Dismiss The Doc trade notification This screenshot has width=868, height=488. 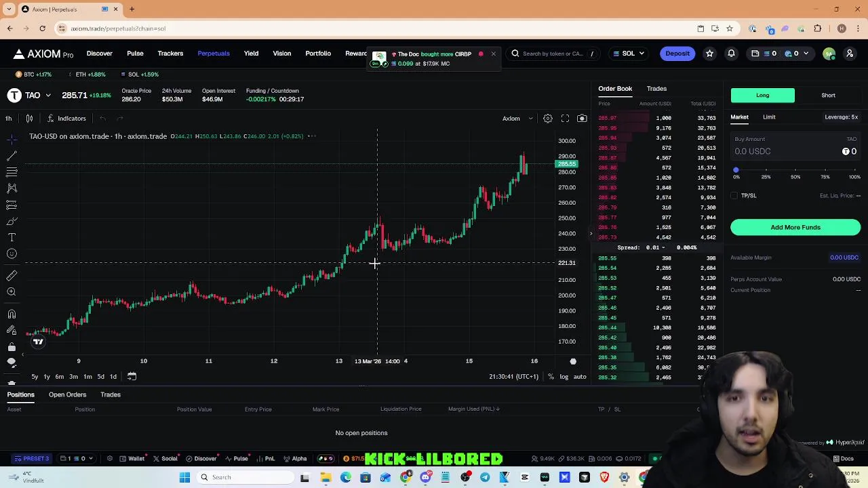pyautogui.click(x=493, y=54)
